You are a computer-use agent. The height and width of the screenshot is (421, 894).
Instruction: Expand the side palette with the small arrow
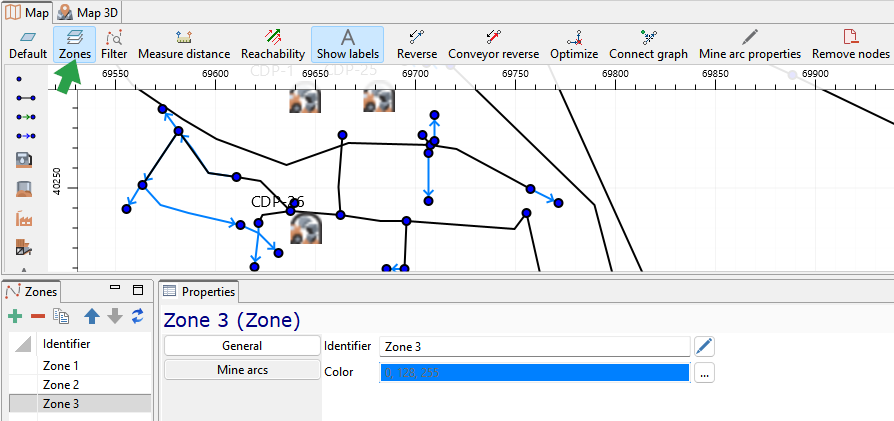(24, 269)
